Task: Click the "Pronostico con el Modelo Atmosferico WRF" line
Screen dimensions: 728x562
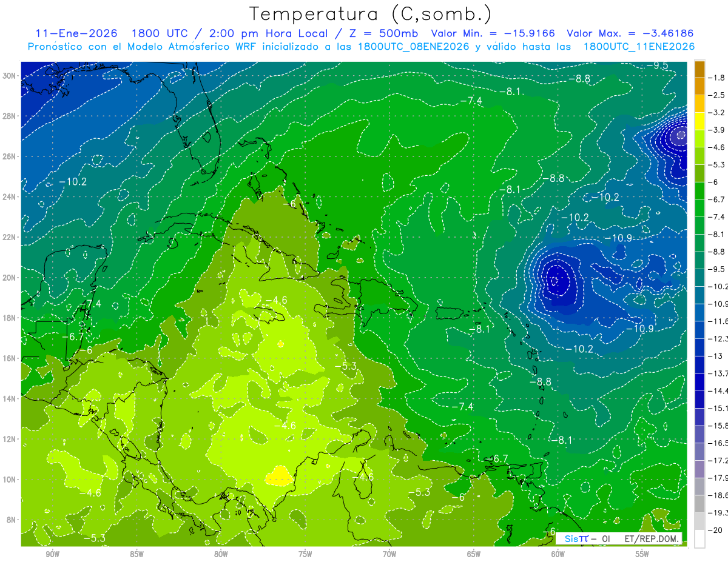Action: tap(362, 47)
